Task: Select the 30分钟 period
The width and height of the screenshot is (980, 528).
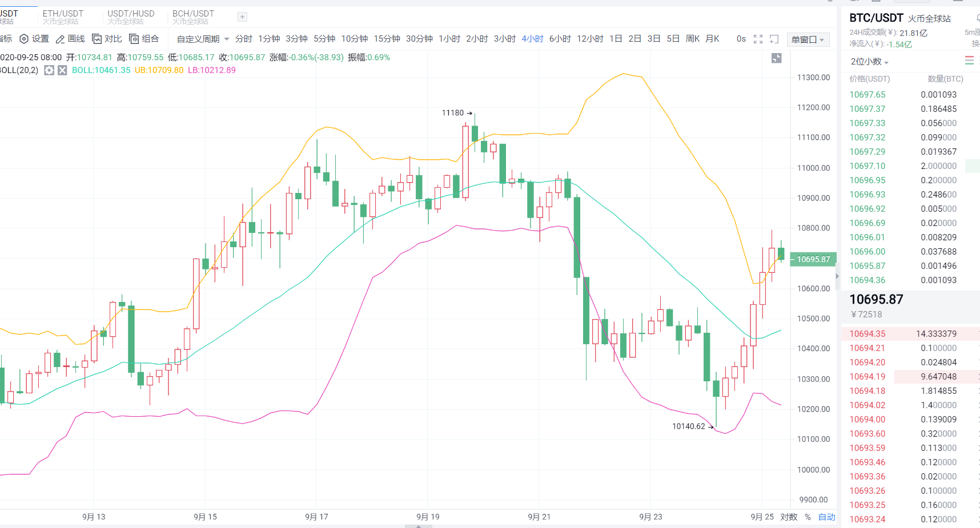Action: coord(419,39)
